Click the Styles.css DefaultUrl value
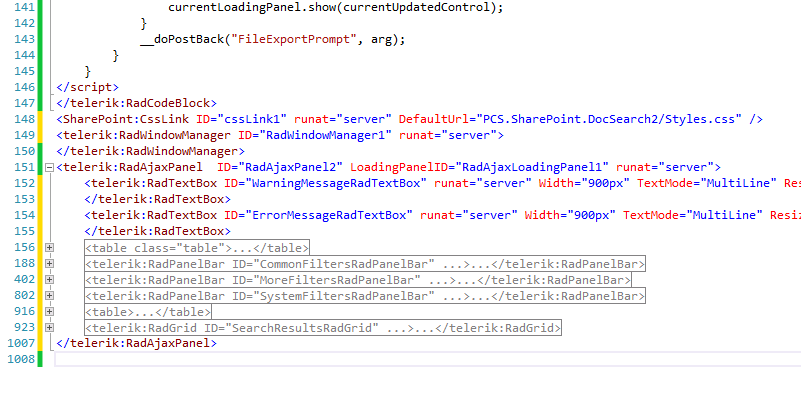The width and height of the screenshot is (801, 393). 609,120
